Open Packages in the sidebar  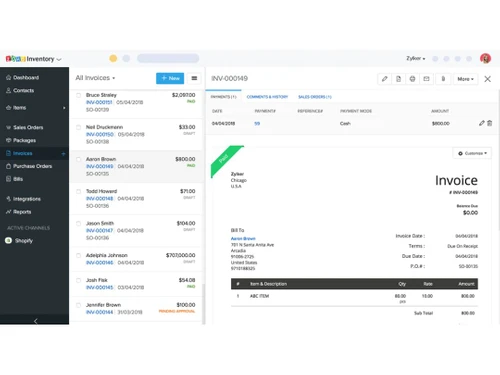pos(21,140)
